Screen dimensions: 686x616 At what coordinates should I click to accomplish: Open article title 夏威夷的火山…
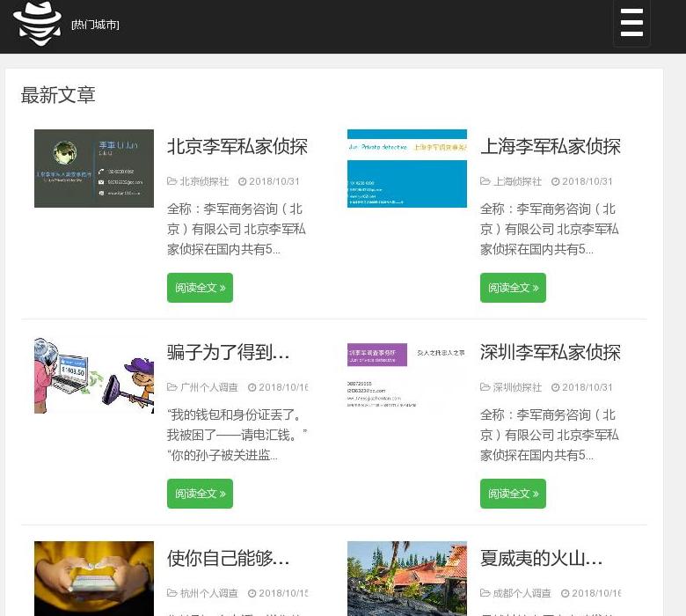click(x=541, y=558)
